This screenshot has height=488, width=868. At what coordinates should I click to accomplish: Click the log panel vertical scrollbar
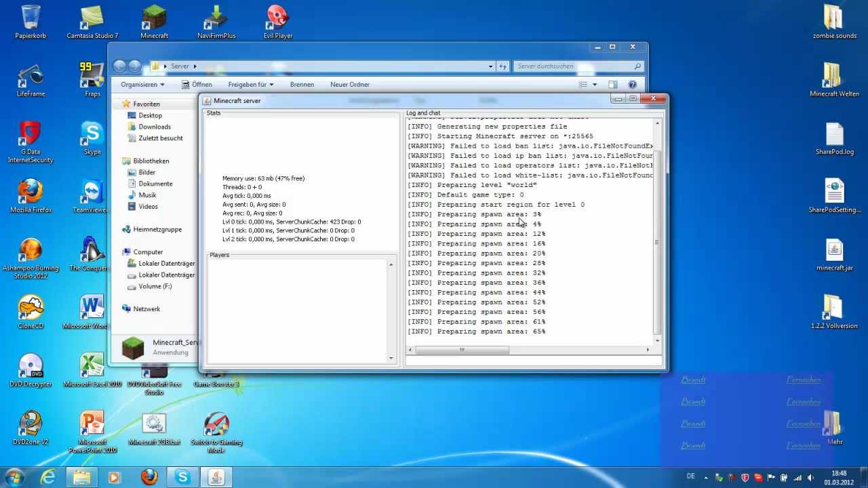point(656,230)
